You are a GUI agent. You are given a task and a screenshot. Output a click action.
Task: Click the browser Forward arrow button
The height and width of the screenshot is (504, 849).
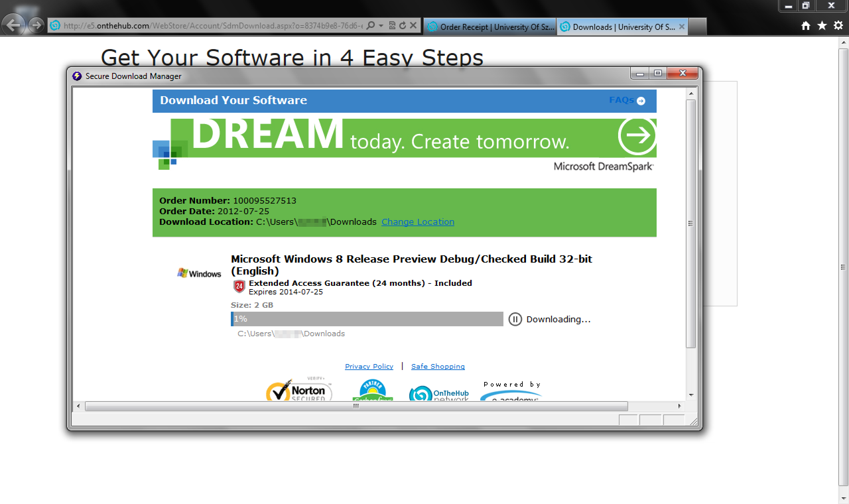tap(36, 26)
